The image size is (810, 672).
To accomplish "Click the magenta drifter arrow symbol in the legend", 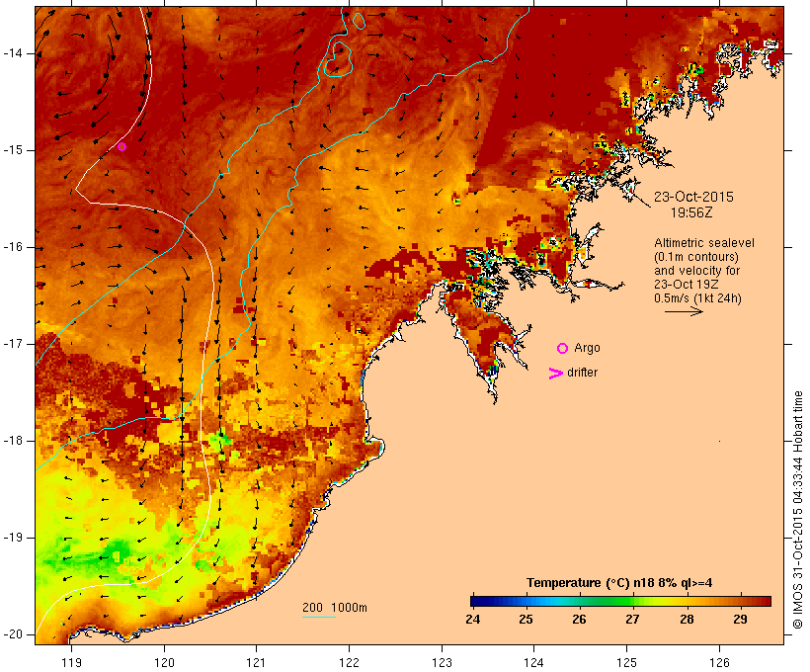I will 555,374.
